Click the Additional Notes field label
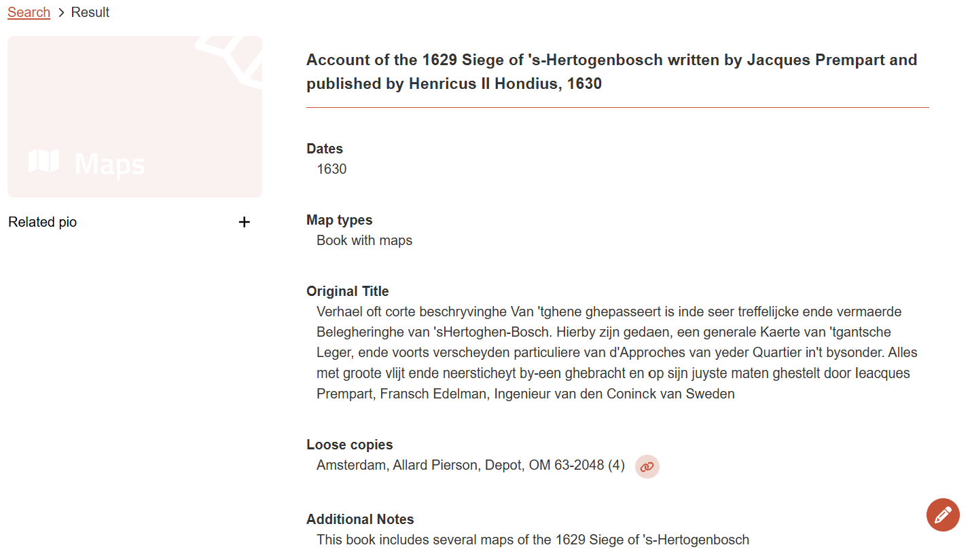Viewport: 970px width, 560px height. tap(360, 519)
